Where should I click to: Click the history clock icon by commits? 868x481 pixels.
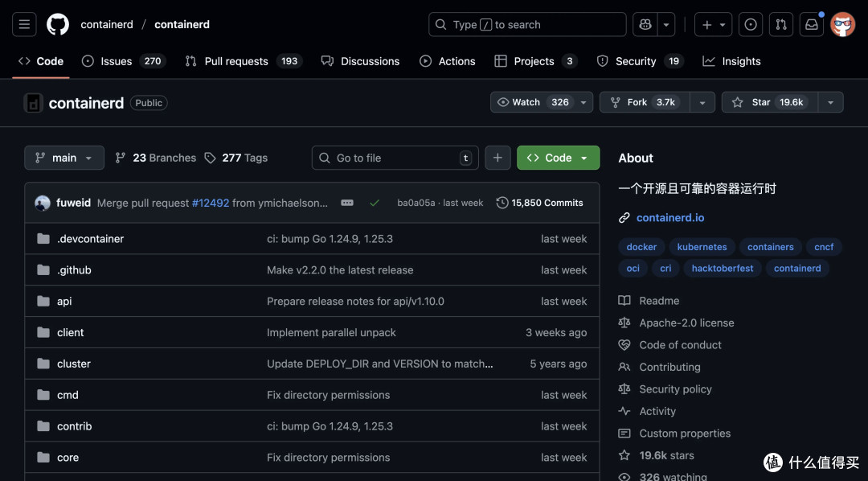point(502,203)
